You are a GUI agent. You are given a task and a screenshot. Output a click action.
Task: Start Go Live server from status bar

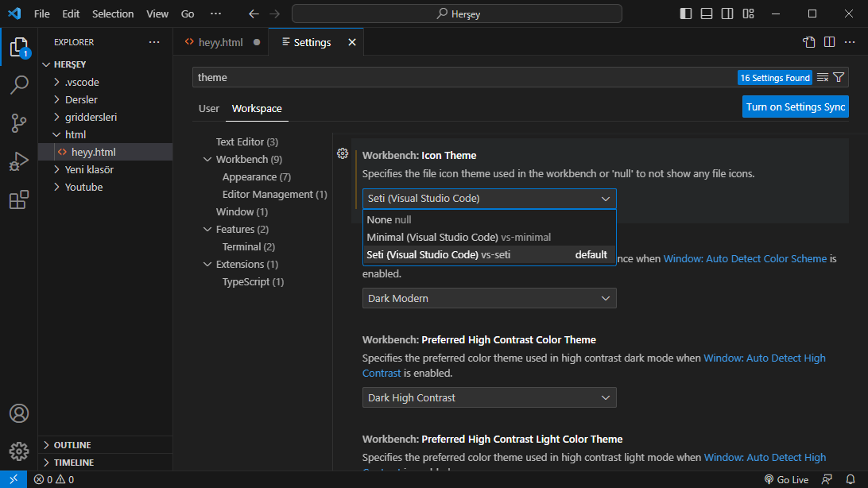(x=786, y=479)
